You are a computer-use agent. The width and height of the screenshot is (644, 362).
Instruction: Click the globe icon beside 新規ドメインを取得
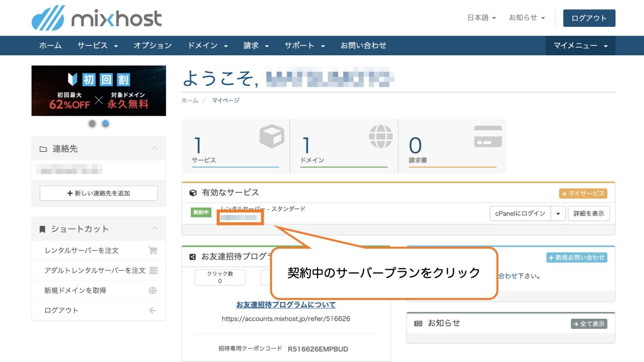pos(154,290)
